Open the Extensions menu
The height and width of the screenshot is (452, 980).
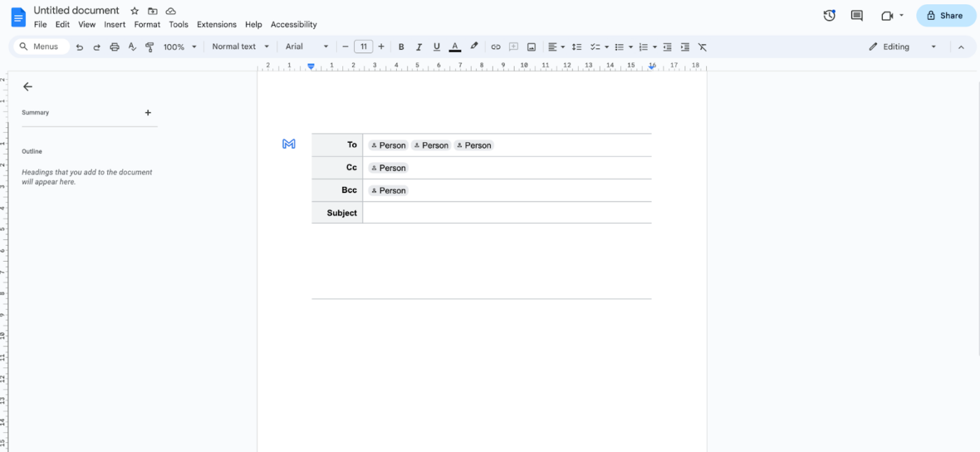[x=216, y=24]
